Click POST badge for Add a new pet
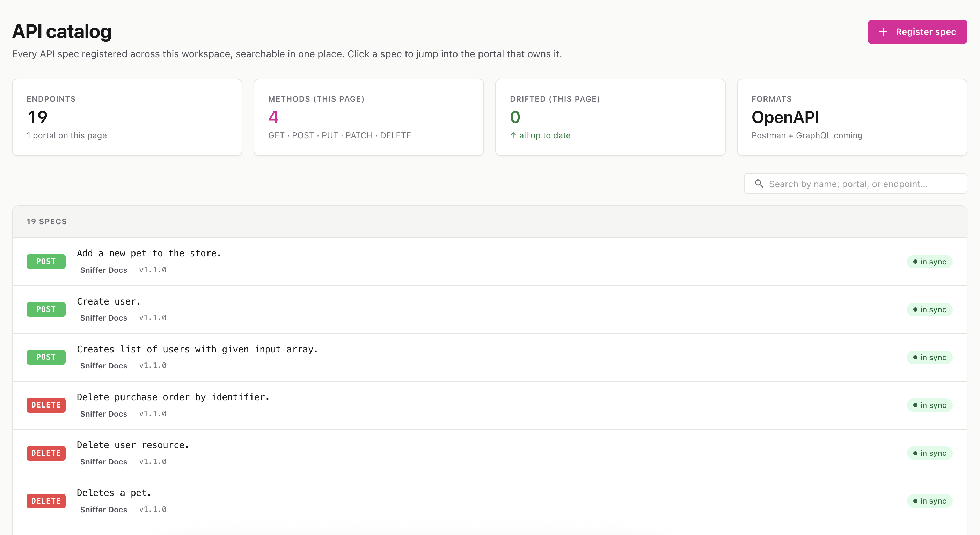980x535 pixels. pyautogui.click(x=46, y=262)
